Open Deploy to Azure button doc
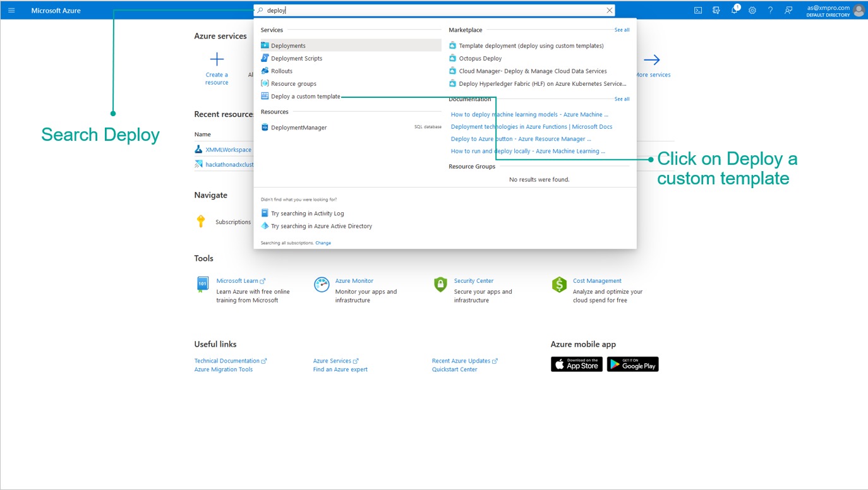Viewport: 868px width, 490px height. pyautogui.click(x=521, y=138)
